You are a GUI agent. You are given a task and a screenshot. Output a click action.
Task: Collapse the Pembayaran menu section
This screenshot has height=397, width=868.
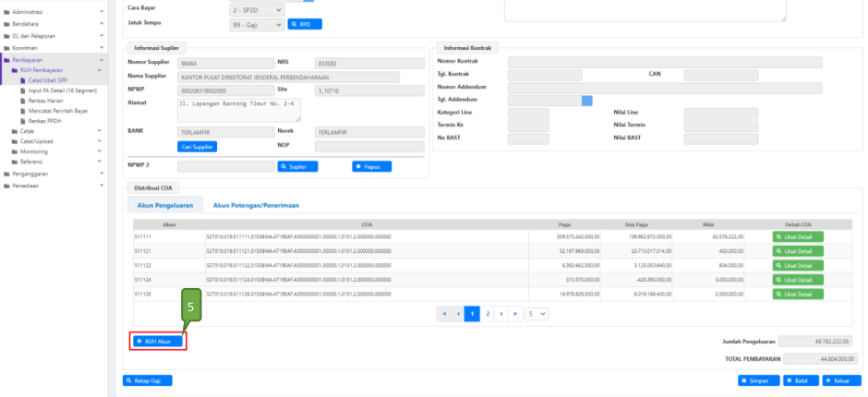click(54, 59)
